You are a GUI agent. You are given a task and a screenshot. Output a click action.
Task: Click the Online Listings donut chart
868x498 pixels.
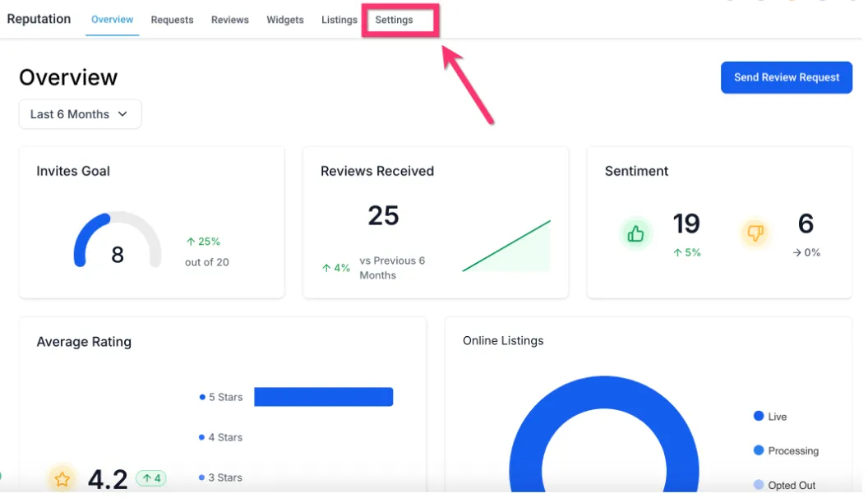click(x=604, y=435)
